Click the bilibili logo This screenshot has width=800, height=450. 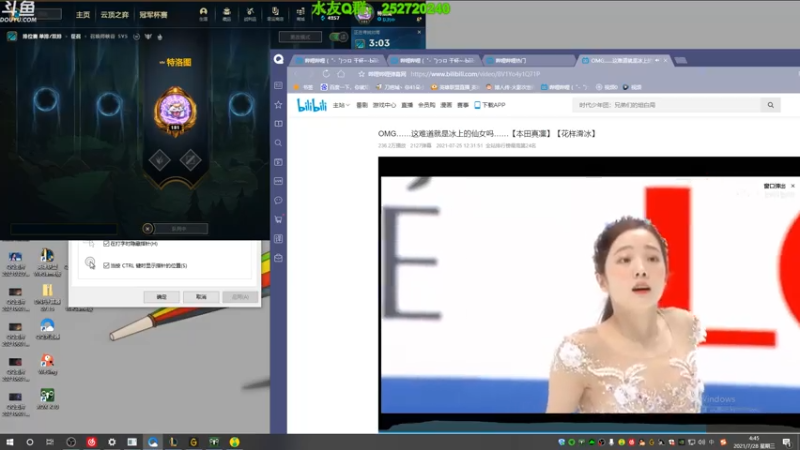[x=312, y=105]
